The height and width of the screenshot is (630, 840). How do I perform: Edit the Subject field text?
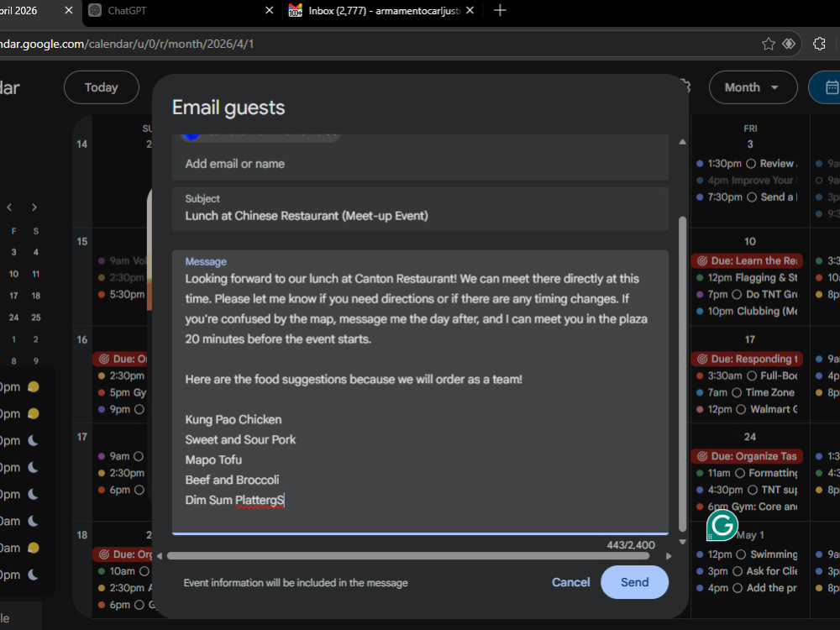click(420, 209)
